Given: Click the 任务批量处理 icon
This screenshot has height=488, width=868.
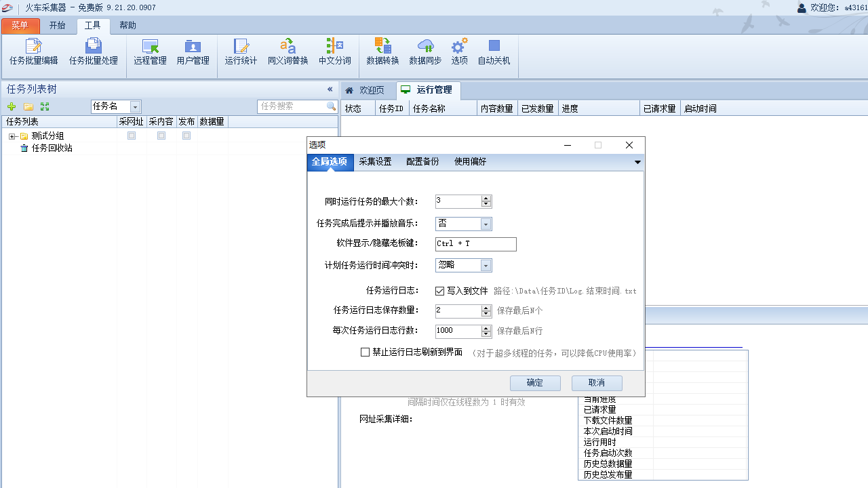Looking at the screenshot, I should coord(94,52).
